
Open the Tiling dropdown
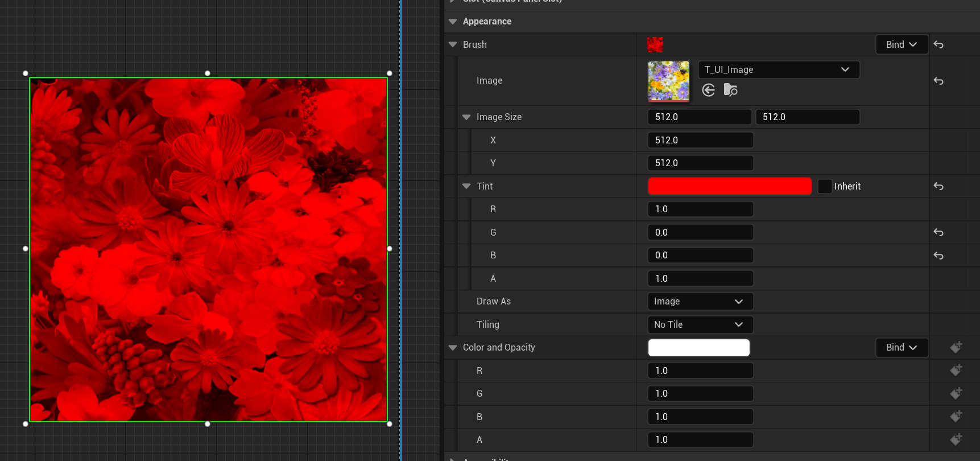pyautogui.click(x=700, y=324)
